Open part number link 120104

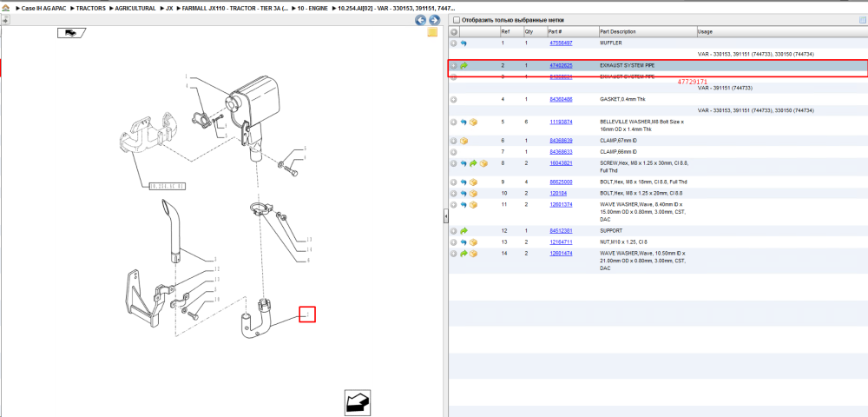click(558, 194)
